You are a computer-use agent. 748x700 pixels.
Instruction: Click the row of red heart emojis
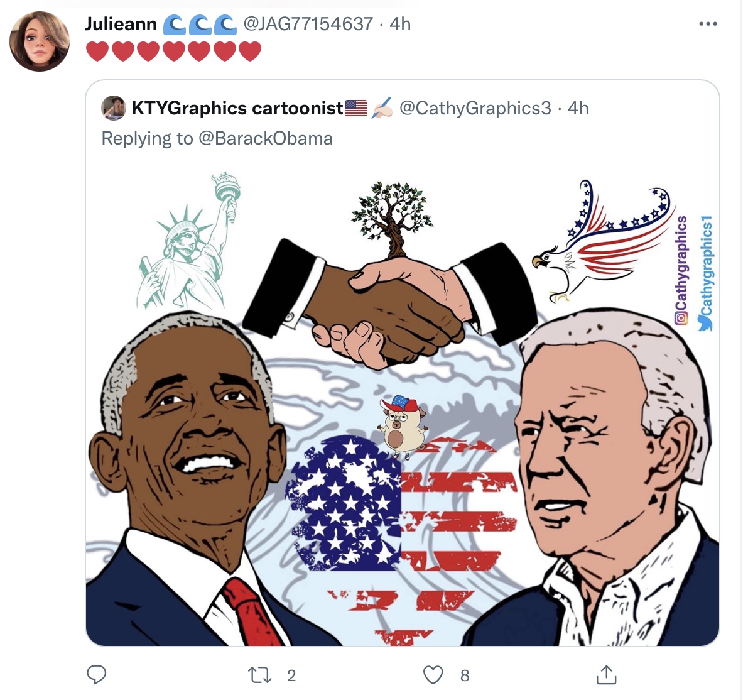pos(173,51)
